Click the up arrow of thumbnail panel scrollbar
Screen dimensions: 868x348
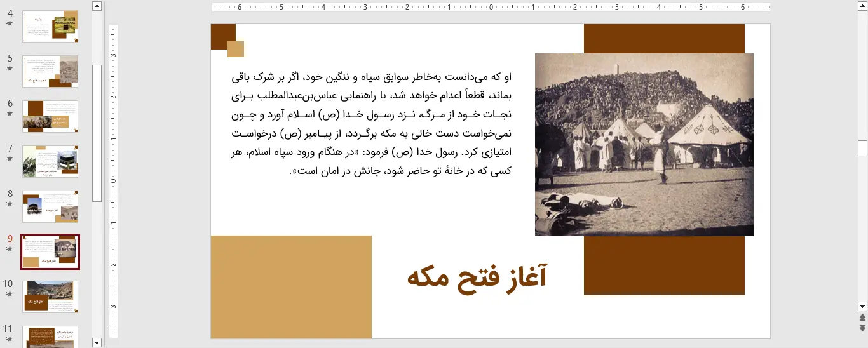click(97, 6)
